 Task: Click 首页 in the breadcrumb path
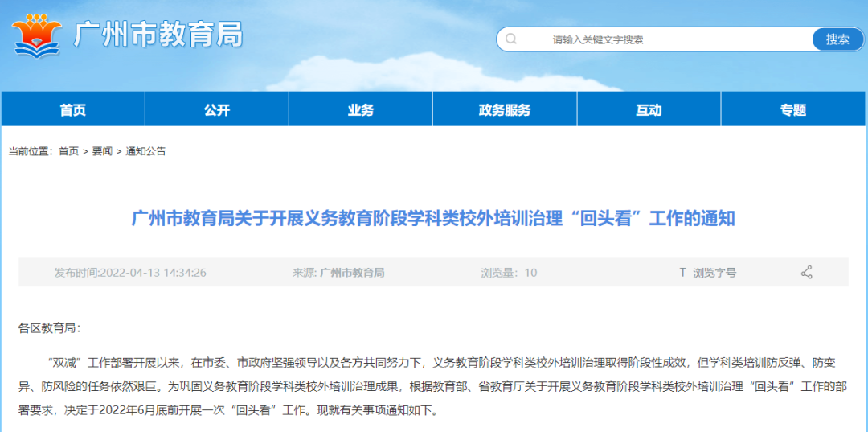pyautogui.click(x=68, y=151)
